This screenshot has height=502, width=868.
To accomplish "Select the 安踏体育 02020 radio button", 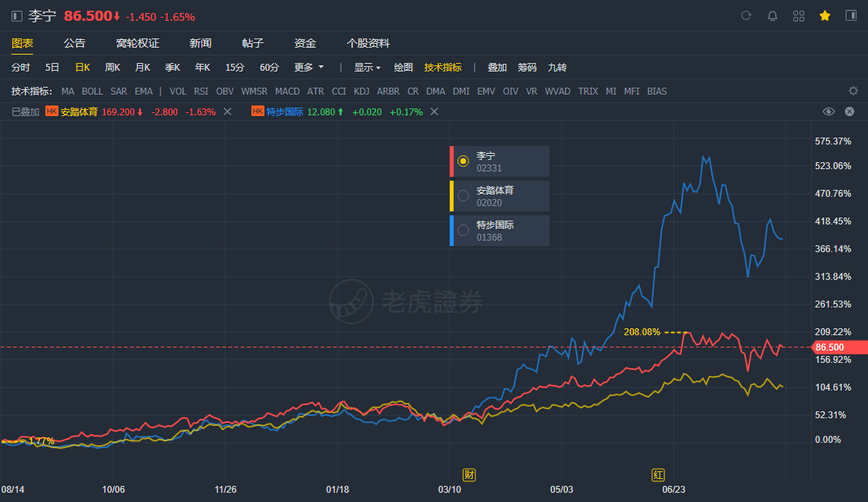I will tap(464, 195).
